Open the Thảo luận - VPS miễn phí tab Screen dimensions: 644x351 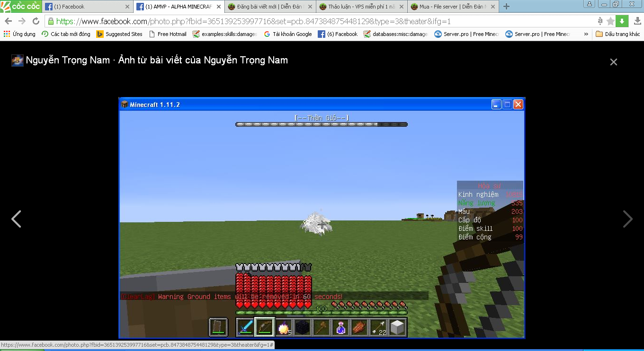pyautogui.click(x=360, y=7)
